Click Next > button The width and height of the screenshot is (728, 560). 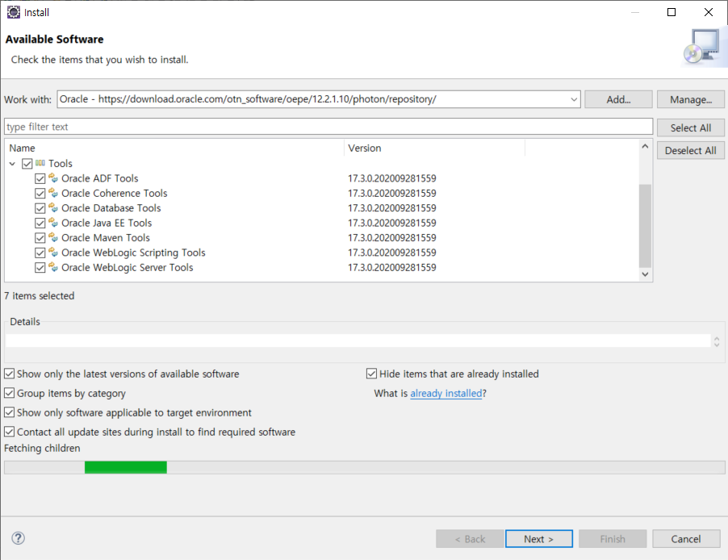click(x=538, y=539)
